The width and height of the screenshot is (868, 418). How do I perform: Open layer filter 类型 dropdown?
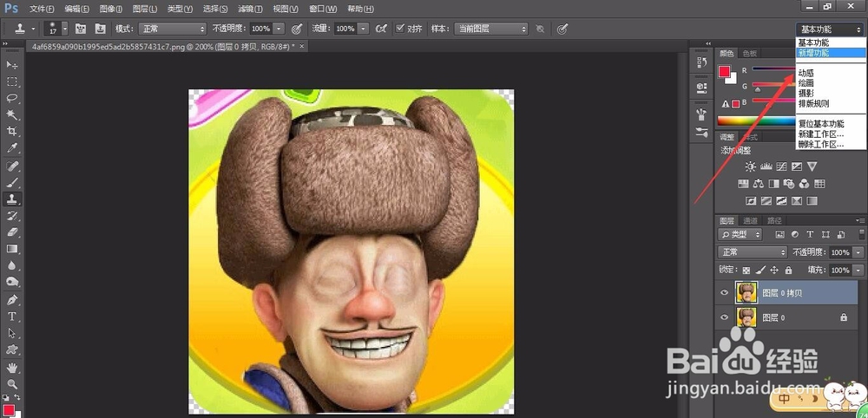point(740,234)
